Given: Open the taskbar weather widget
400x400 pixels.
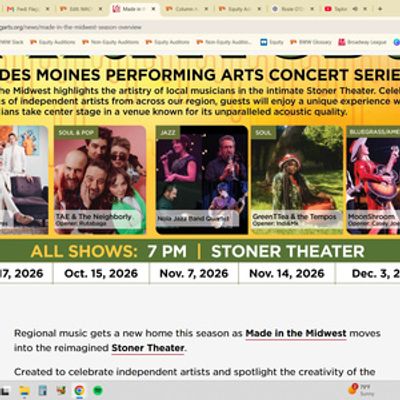Looking at the screenshot, I should pyautogui.click(x=361, y=390).
